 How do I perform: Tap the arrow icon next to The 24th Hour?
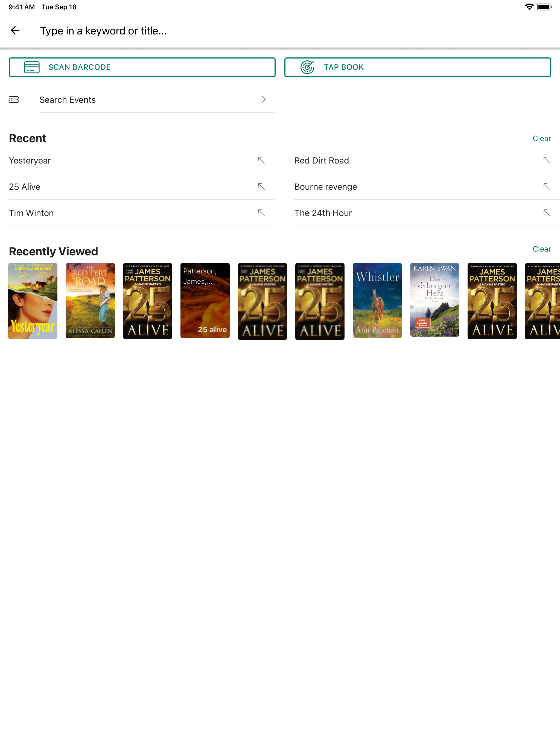547,213
